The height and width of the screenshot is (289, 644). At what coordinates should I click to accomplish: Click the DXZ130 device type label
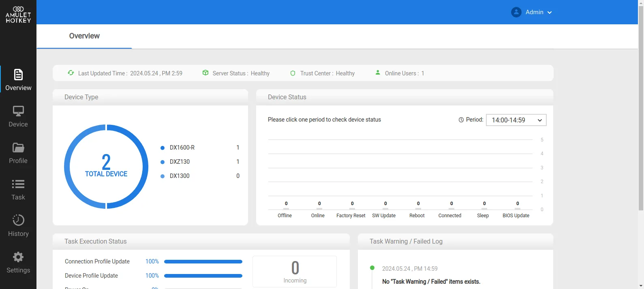point(180,162)
